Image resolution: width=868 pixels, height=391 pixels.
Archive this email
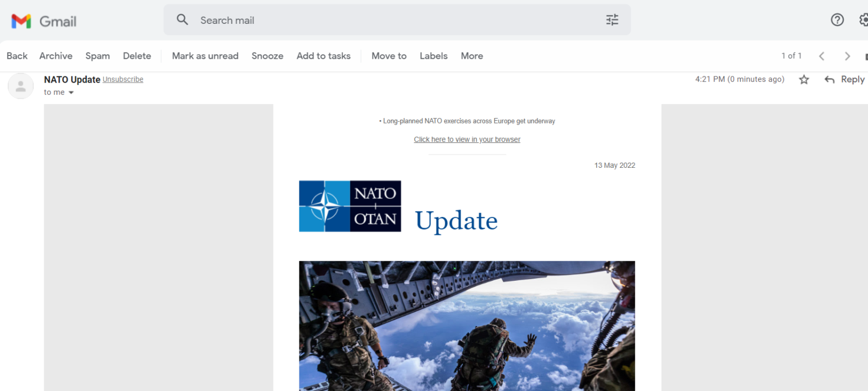tap(56, 56)
